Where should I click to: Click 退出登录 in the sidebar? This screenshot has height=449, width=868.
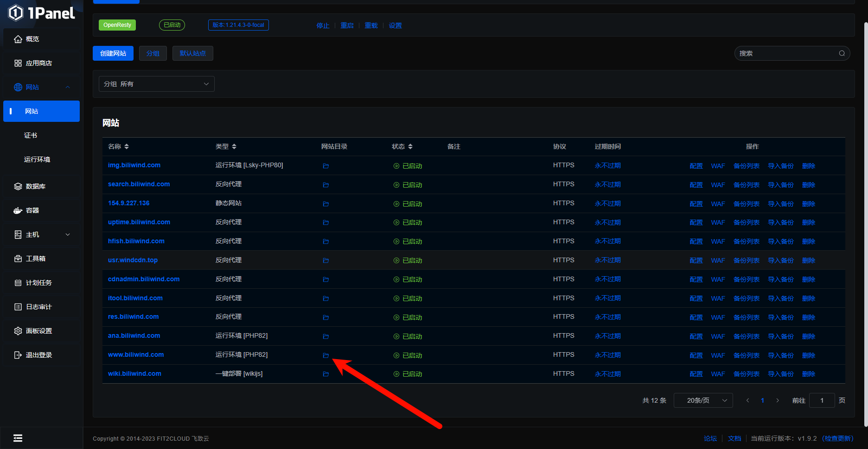[42, 355]
